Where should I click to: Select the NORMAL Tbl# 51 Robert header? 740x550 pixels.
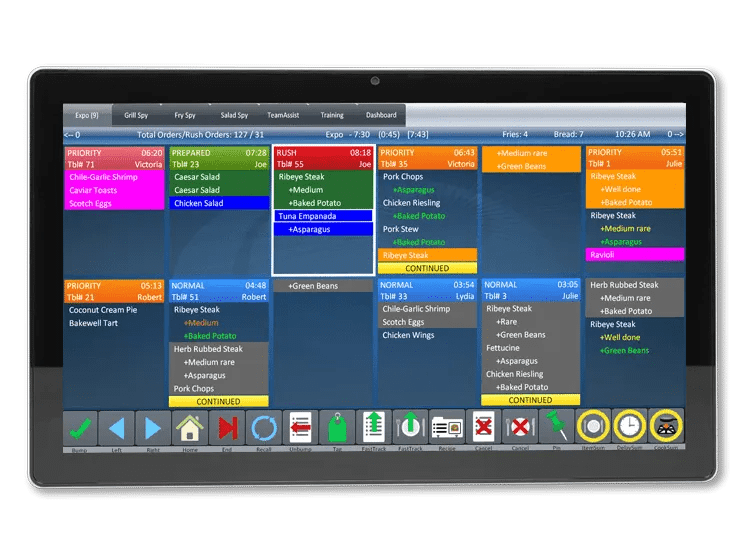(x=219, y=291)
